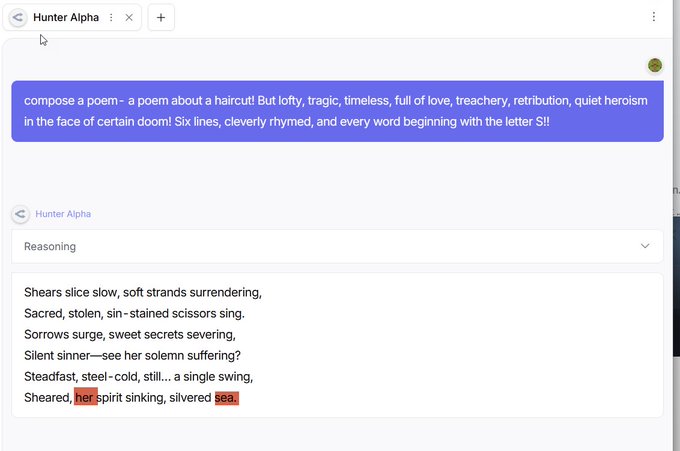Switch to the Hunter Alpha tab
The height and width of the screenshot is (451, 680).
click(66, 17)
